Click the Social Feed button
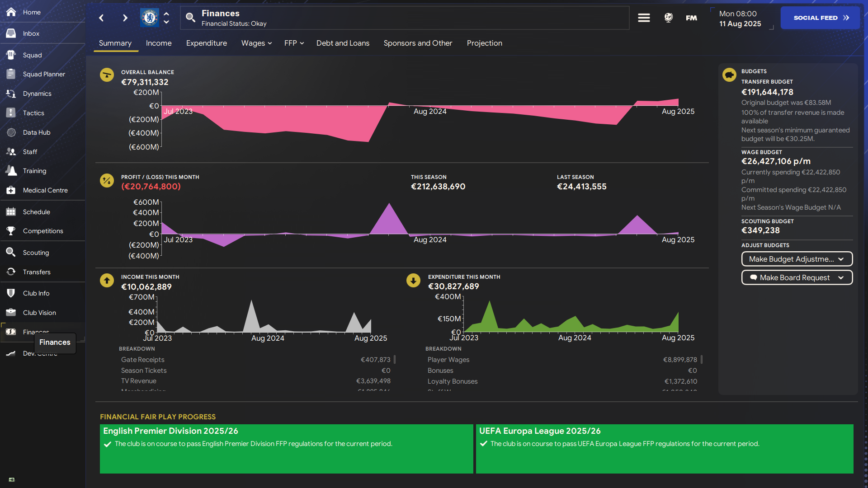Screen dimensions: 868x488 pyautogui.click(x=820, y=18)
